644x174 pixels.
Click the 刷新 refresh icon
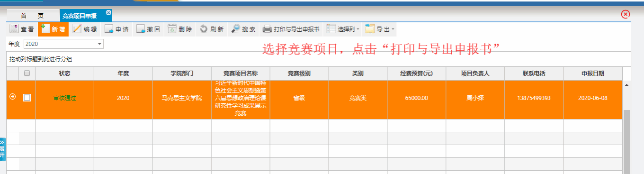pyautogui.click(x=204, y=29)
